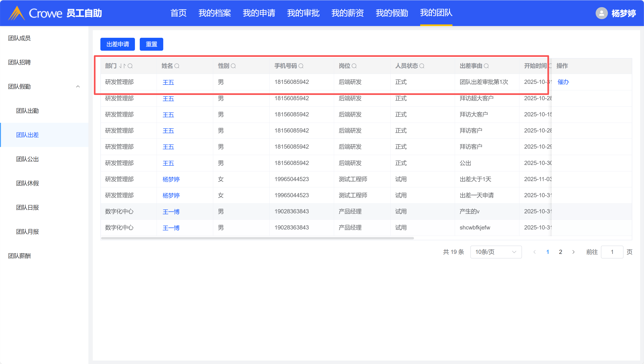This screenshot has height=364, width=644.
Task: Click search icon beside 姓名 header
Action: coord(177,66)
